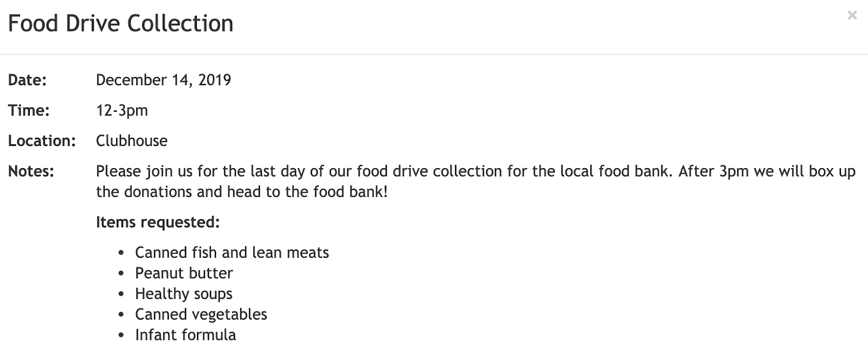The width and height of the screenshot is (868, 350).
Task: Close the Food Drive Collection dialog
Action: 852,16
